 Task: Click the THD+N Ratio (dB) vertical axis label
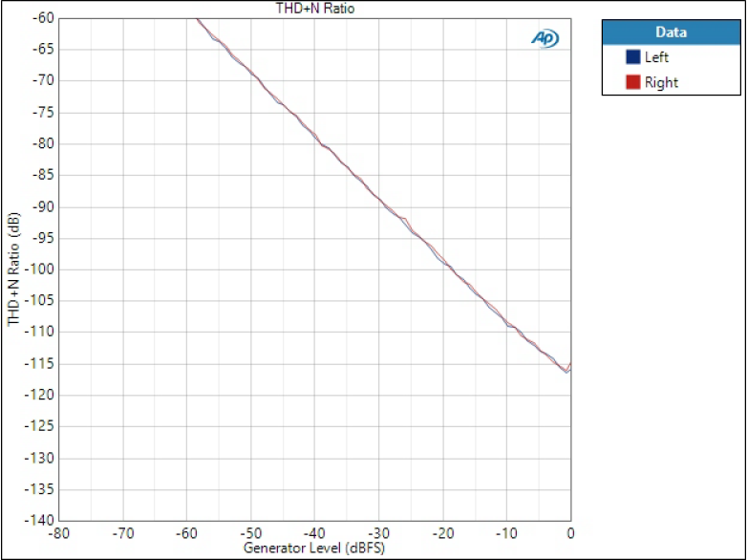coord(13,269)
